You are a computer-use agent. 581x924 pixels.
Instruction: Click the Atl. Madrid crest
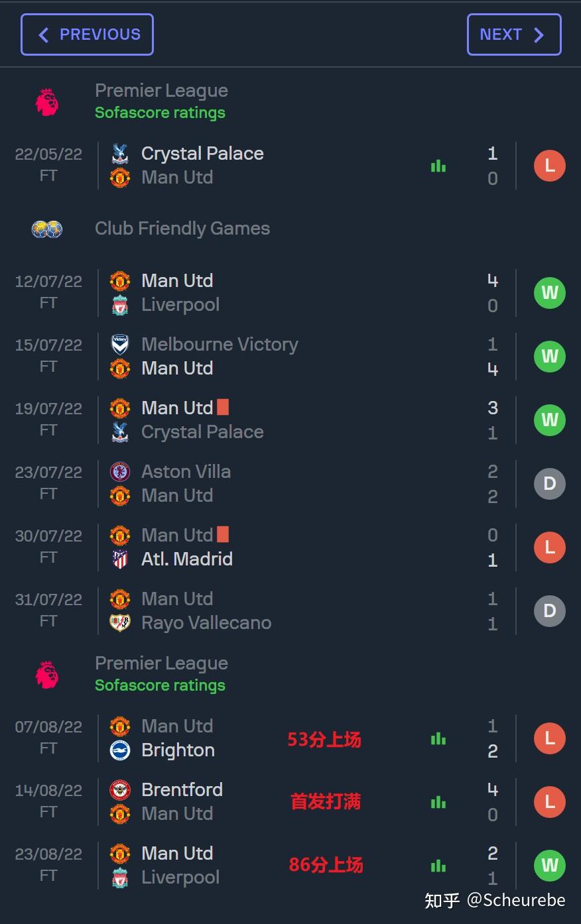coord(120,559)
